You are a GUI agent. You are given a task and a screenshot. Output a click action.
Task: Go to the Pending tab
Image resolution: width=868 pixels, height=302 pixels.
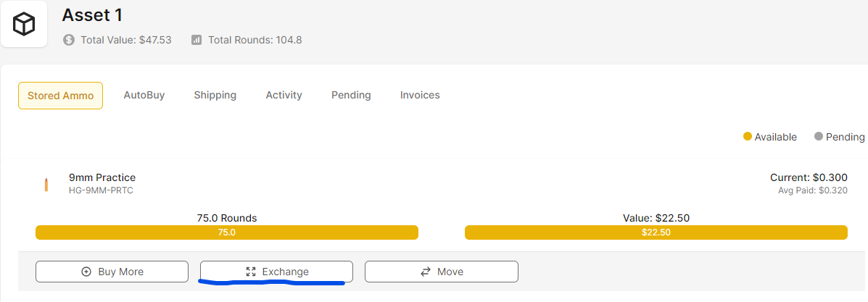(x=351, y=95)
